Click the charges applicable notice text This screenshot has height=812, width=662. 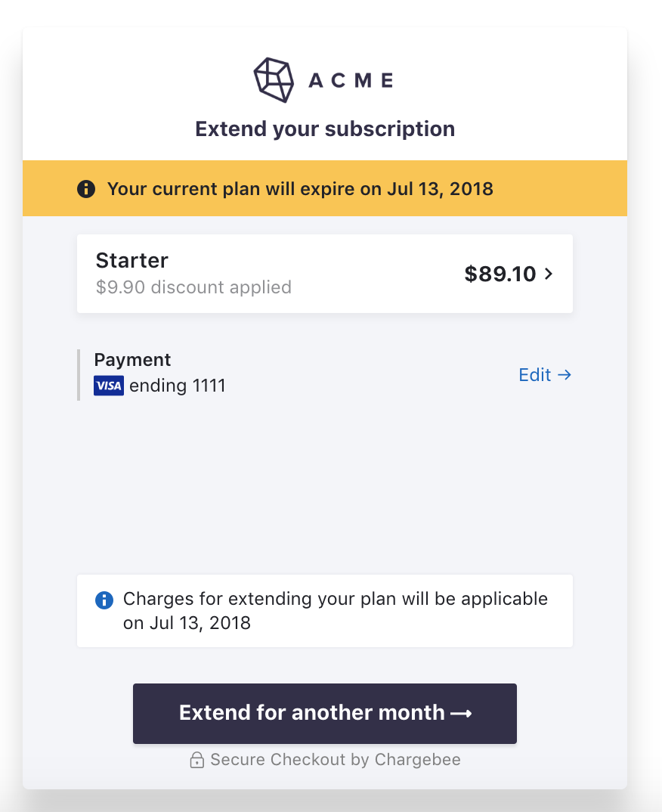tap(336, 611)
